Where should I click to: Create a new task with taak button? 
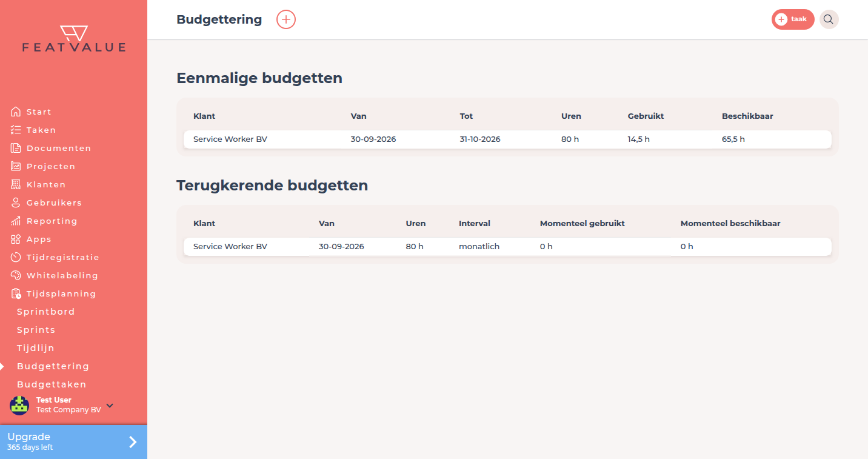[793, 19]
